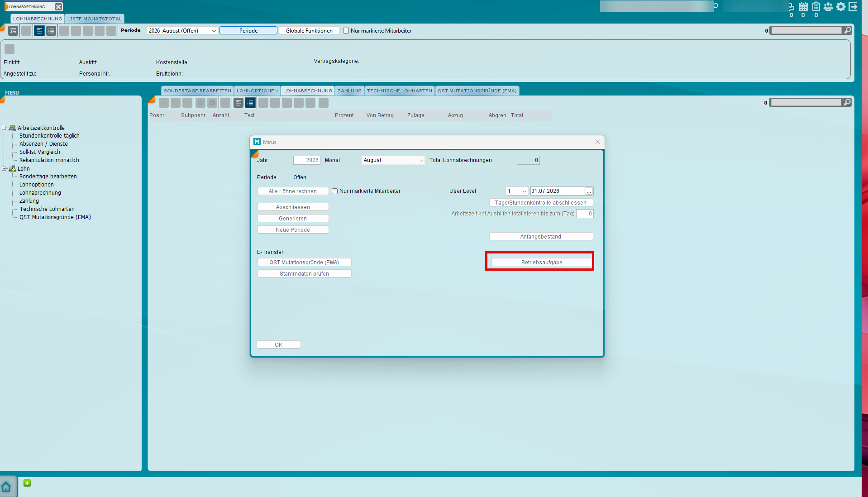This screenshot has width=868, height=497.
Task: Open the SONDERTAGE BEARBEITEN tab
Action: tap(197, 91)
